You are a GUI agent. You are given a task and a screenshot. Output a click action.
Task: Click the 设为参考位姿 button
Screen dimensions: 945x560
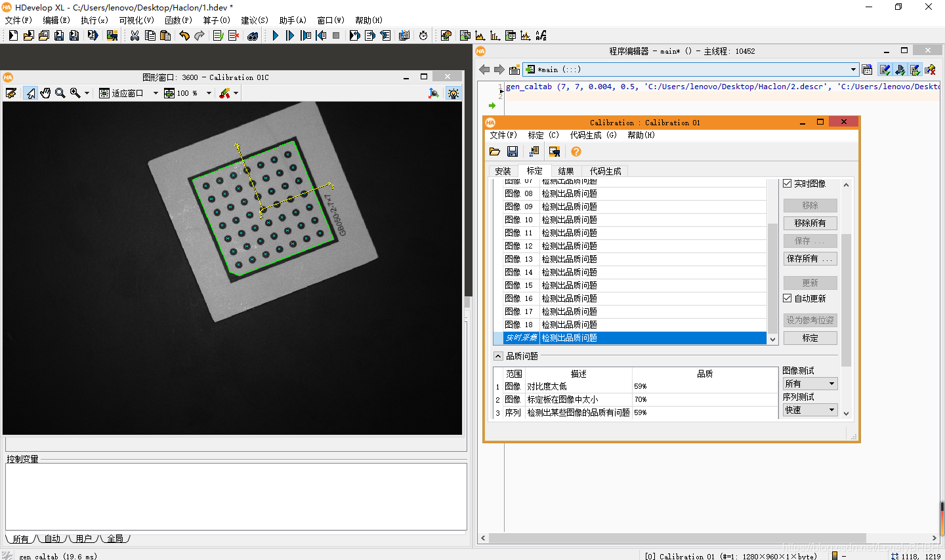810,320
